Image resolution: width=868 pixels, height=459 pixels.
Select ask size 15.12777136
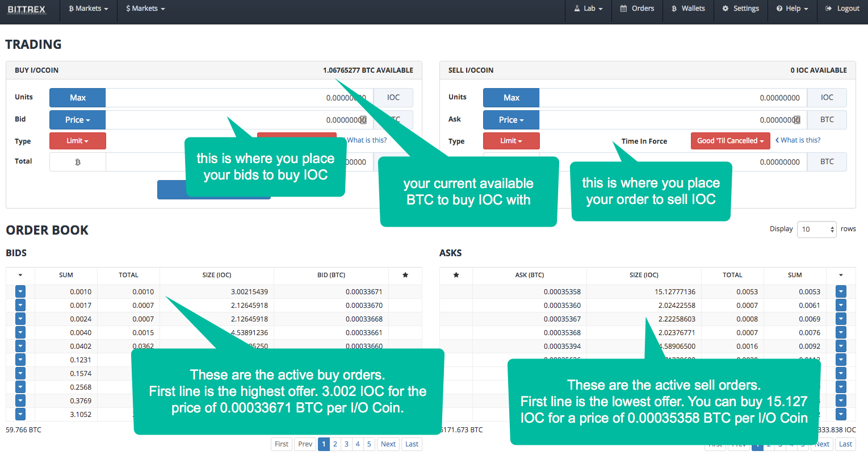point(675,292)
